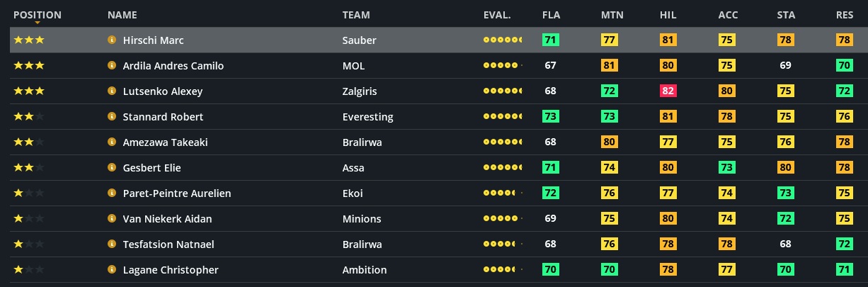Click Hirschi Marc's three-star position rating

click(x=29, y=40)
